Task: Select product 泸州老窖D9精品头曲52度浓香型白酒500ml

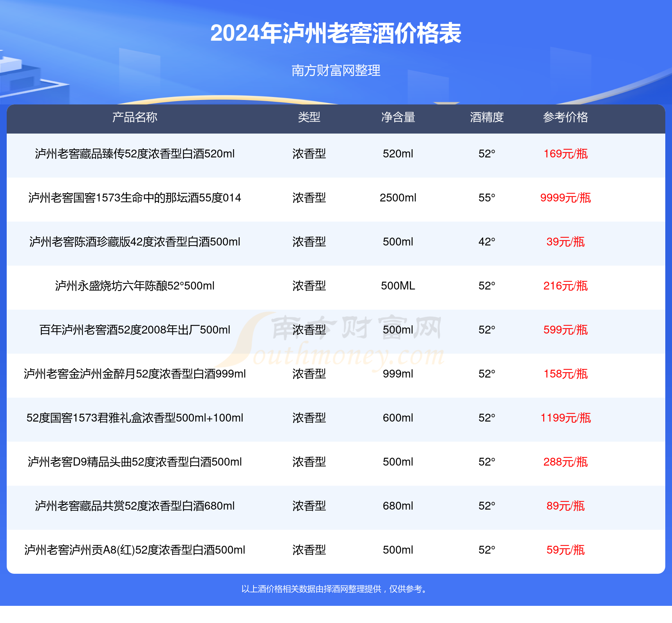Action: tap(135, 462)
